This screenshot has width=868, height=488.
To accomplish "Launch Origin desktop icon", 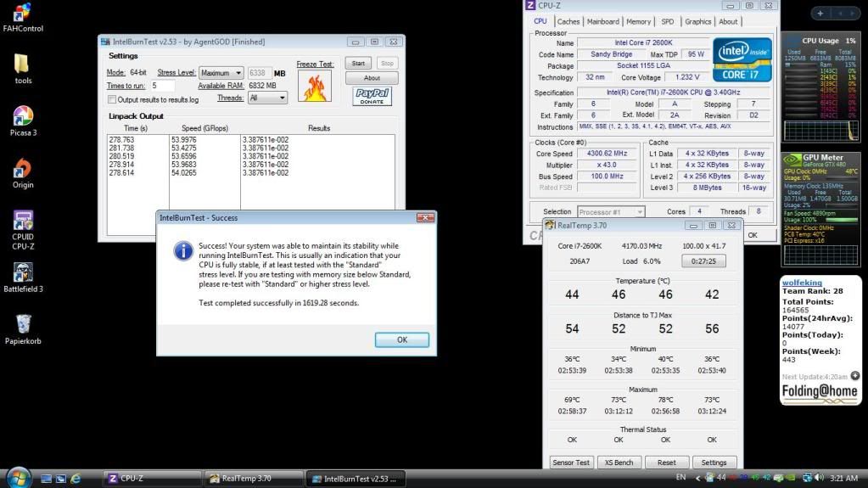I will click(23, 173).
